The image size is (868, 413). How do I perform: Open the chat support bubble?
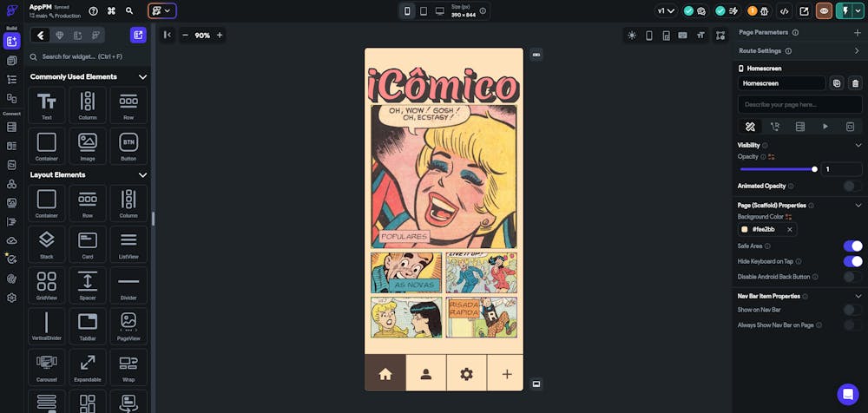click(x=847, y=394)
